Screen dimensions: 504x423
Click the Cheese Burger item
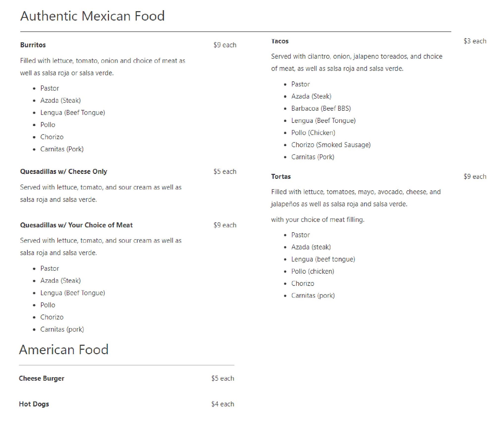point(42,378)
